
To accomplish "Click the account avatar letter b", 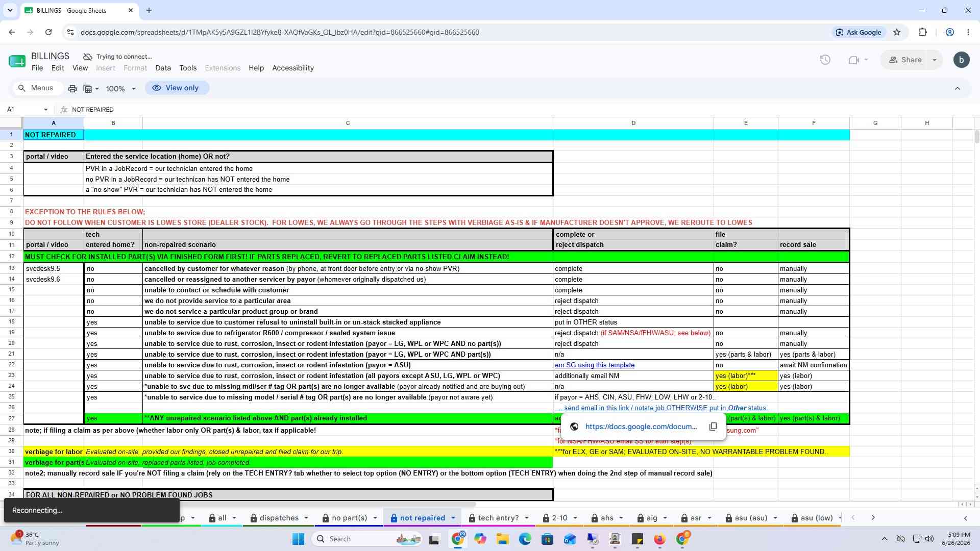I will (962, 60).
